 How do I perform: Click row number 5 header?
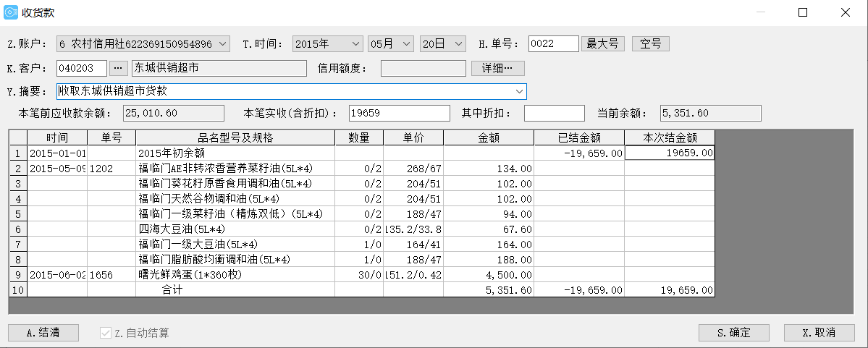point(18,213)
